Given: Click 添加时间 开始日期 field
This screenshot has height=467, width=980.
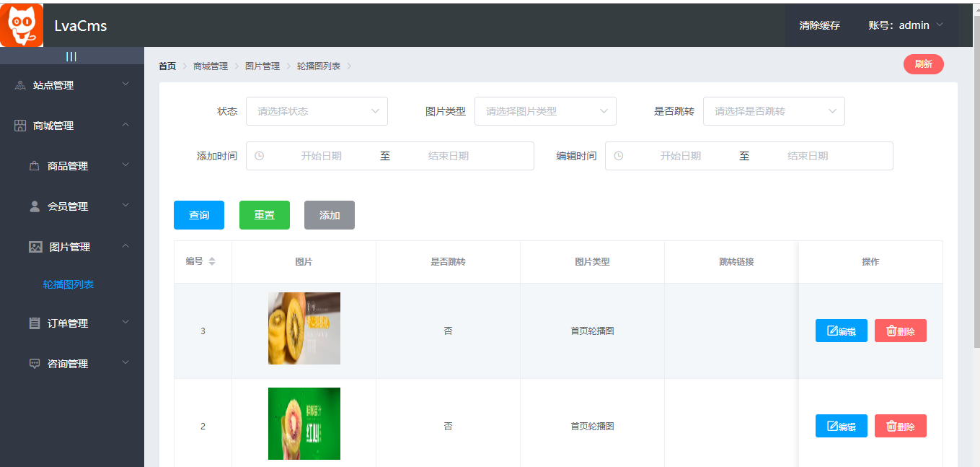Looking at the screenshot, I should (x=322, y=156).
